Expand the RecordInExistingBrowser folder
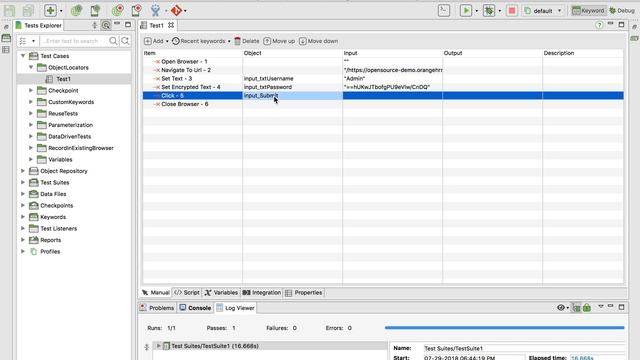The width and height of the screenshot is (640, 360). (31, 148)
